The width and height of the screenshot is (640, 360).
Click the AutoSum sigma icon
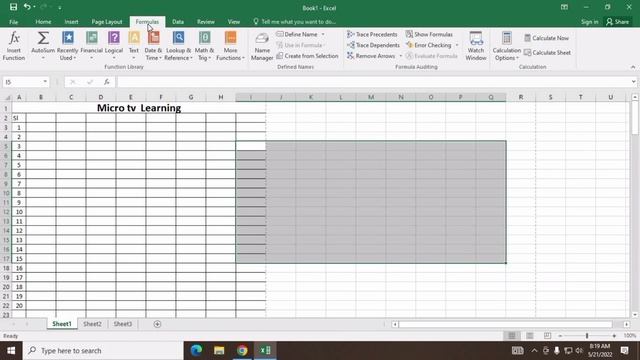point(43,46)
